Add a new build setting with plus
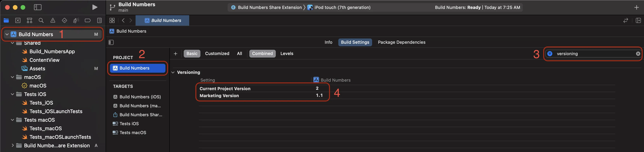 (x=176, y=54)
